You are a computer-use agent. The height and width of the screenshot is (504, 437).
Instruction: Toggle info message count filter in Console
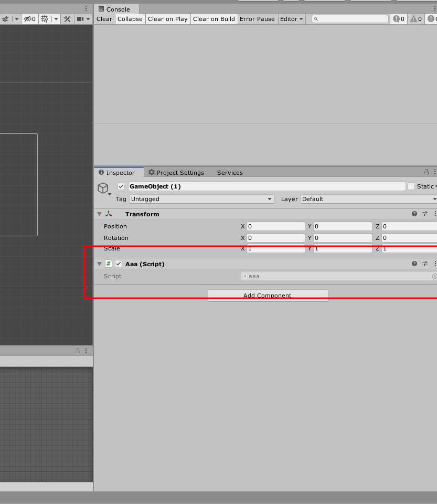(x=399, y=19)
